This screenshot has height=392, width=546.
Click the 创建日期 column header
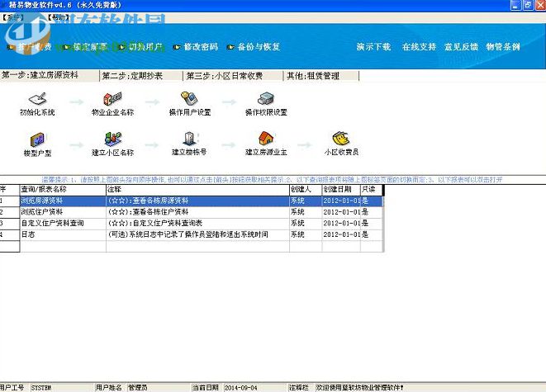[x=341, y=190]
